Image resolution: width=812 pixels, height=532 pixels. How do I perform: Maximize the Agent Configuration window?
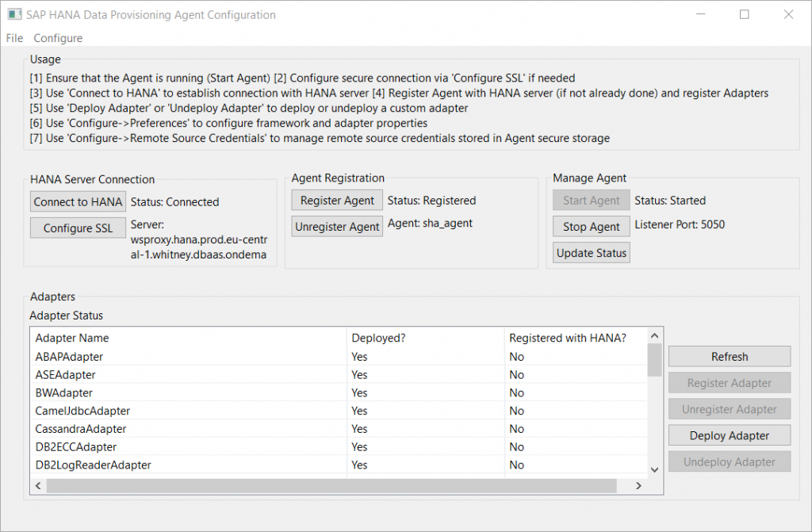coord(744,14)
